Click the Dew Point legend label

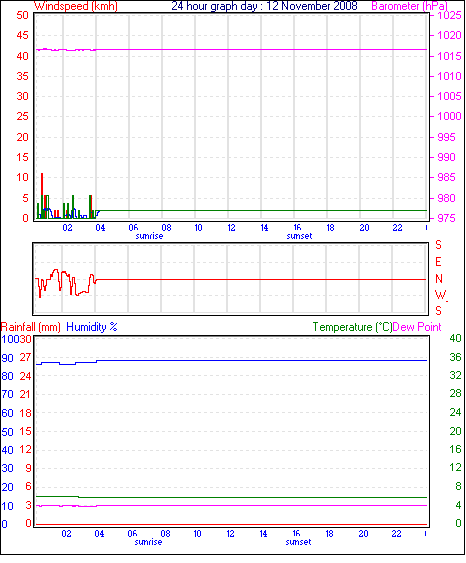(417, 327)
